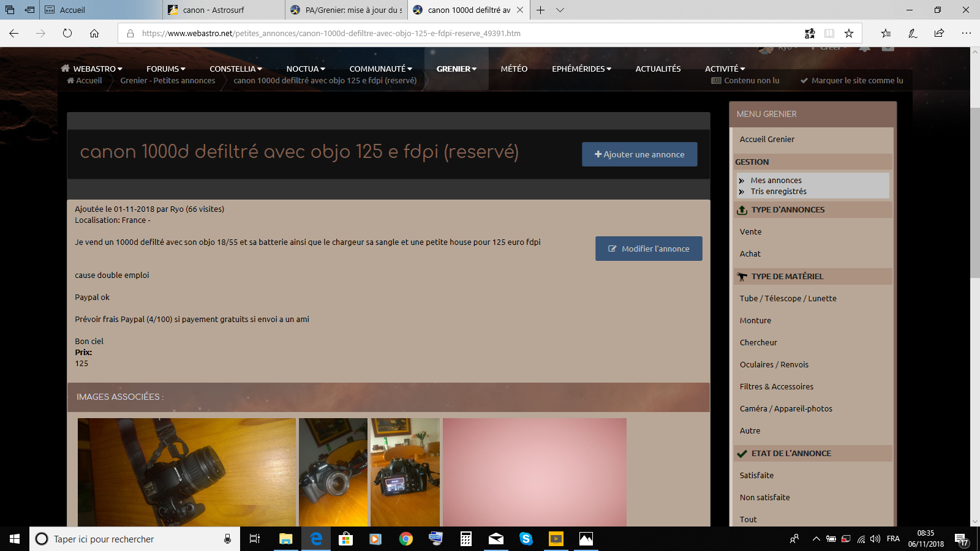Open a new browser tab
Screen dimensions: 980x551
(x=540, y=10)
